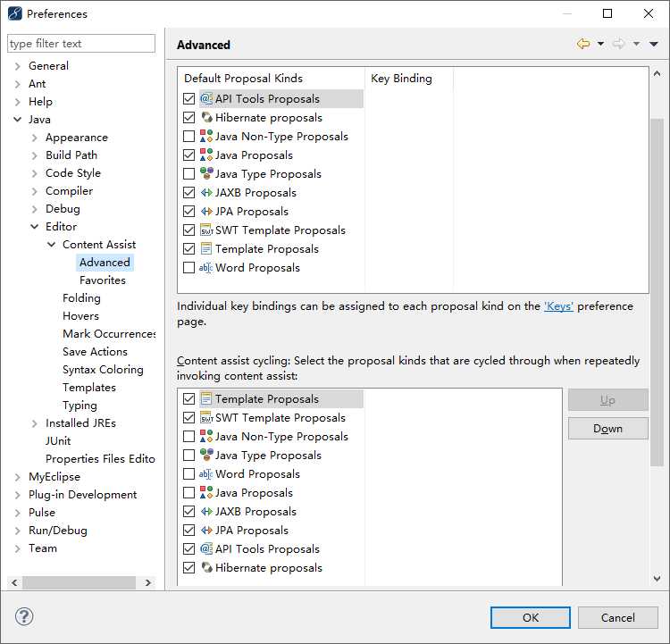This screenshot has height=644, width=670.
Task: Select Templates in the preferences tree
Action: tap(89, 388)
